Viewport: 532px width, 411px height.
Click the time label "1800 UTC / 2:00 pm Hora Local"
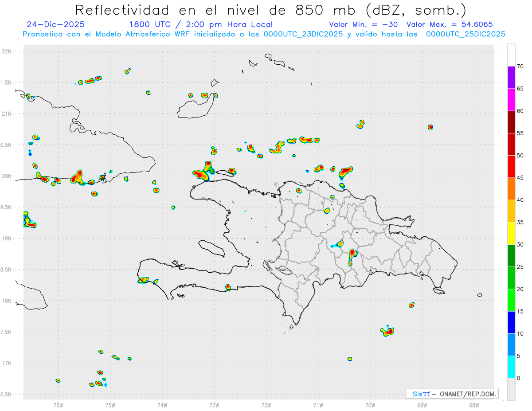(x=201, y=24)
